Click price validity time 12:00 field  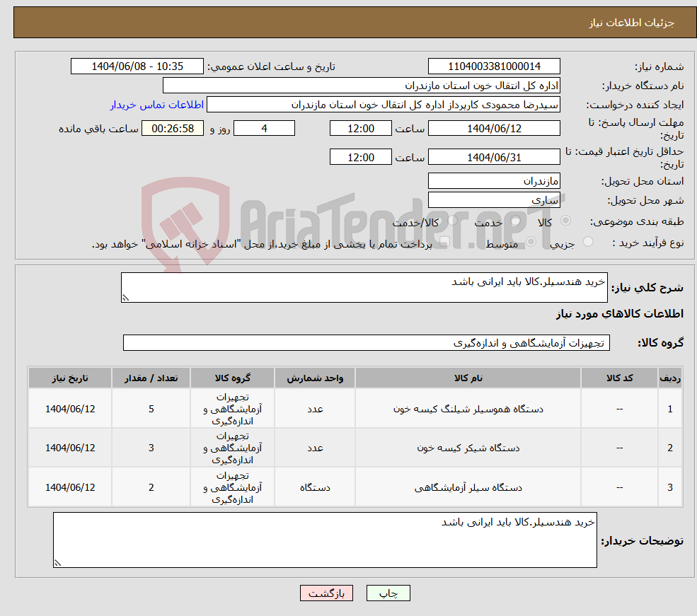tap(360, 157)
